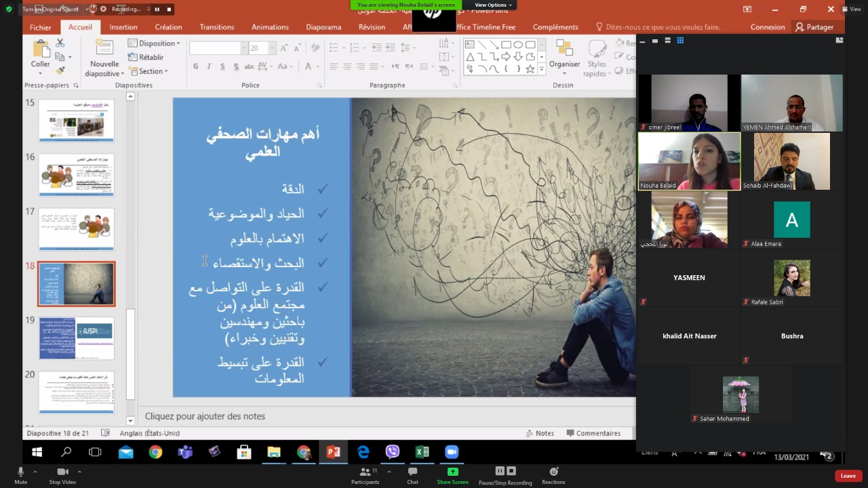Screen dimensions: 868x488
Task: Open the Fichier tab
Action: 40,27
